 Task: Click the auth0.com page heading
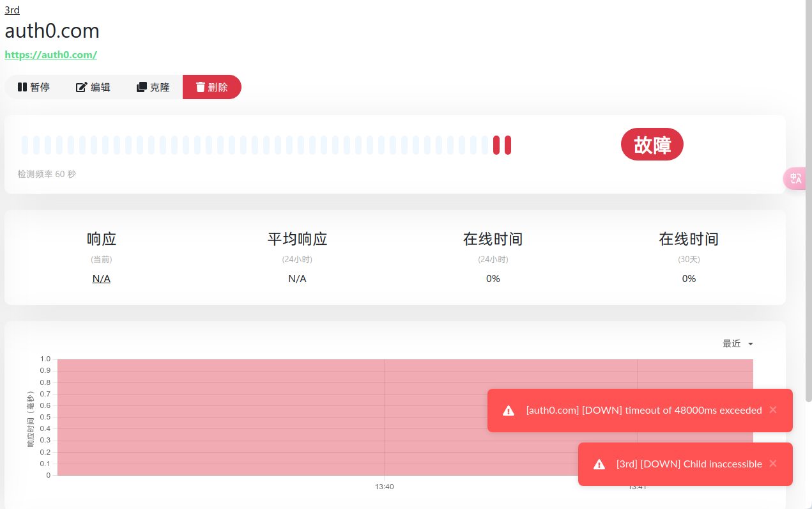52,31
